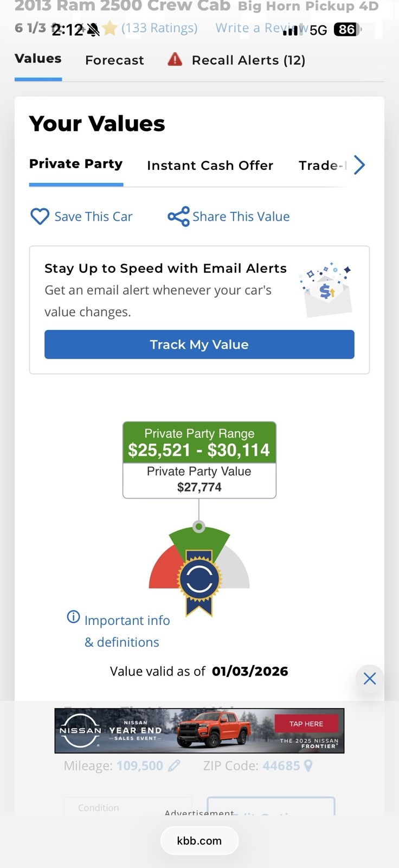Select the Instant Cash Offer tab
Screen dimensions: 399x868
(210, 165)
